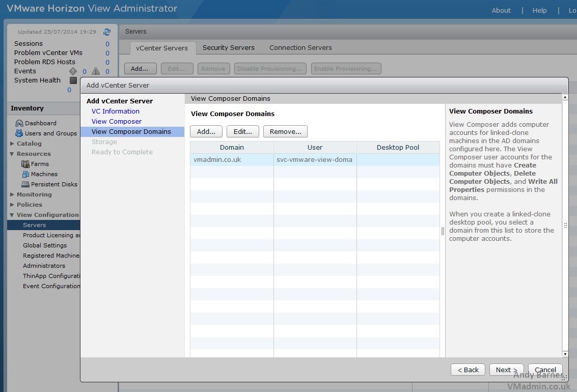Sort by the Desktop Pool column header
Screen dimensions: 577x392
(398, 148)
